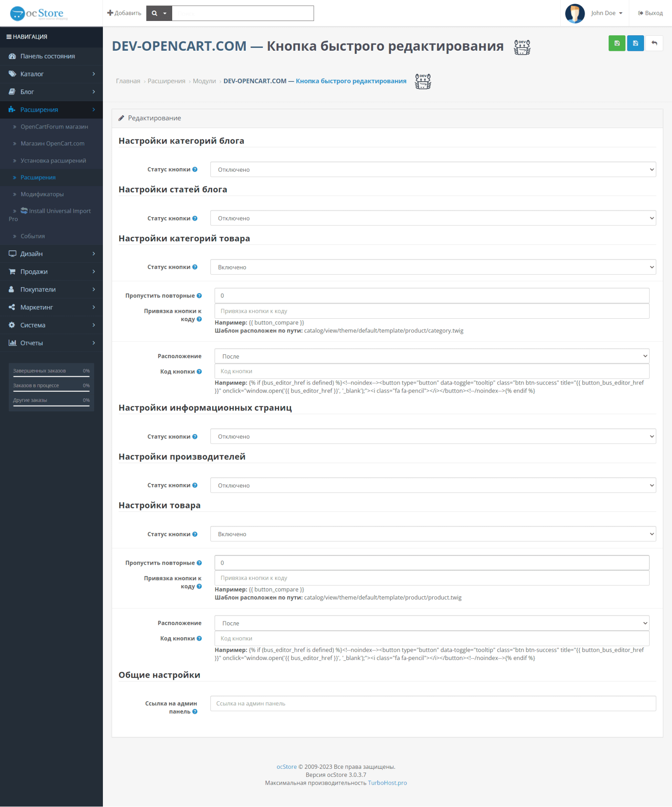
Task: Open product settings Расположение dropdown
Action: [432, 624]
